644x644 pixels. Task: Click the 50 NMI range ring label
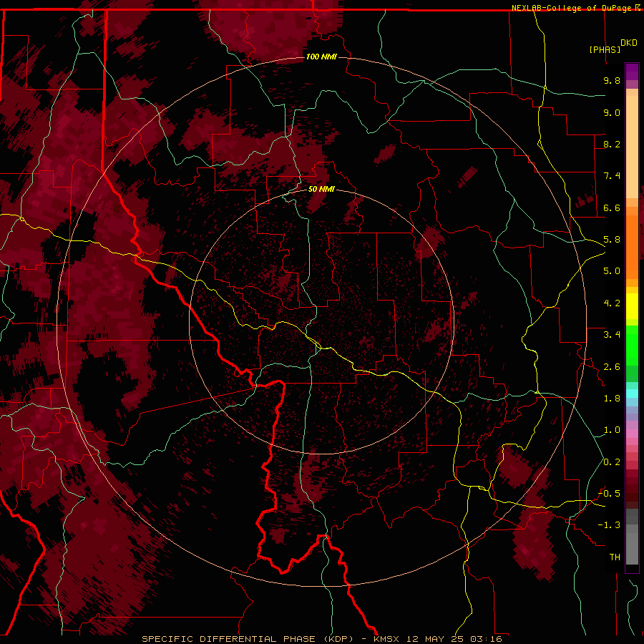321,189
